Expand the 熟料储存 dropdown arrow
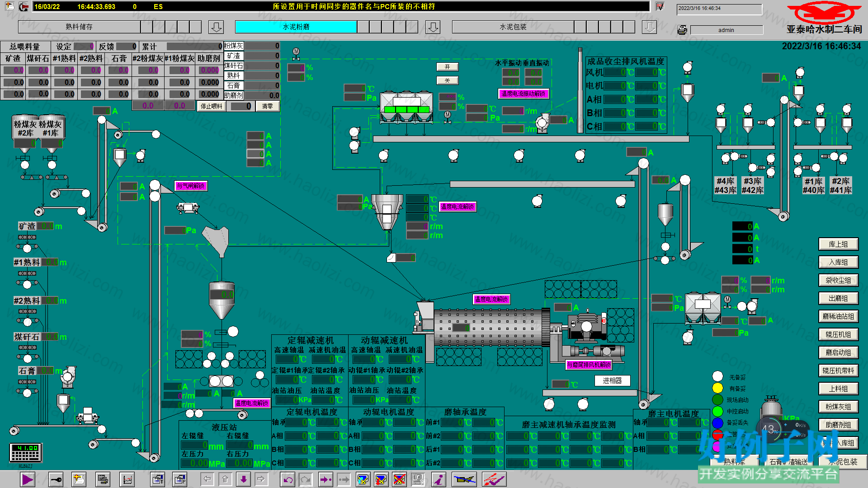Viewport: 868px width, 488px height. click(x=216, y=27)
